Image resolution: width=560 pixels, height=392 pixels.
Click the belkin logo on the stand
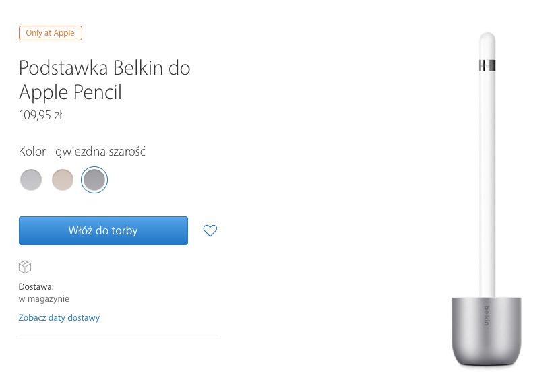[487, 316]
